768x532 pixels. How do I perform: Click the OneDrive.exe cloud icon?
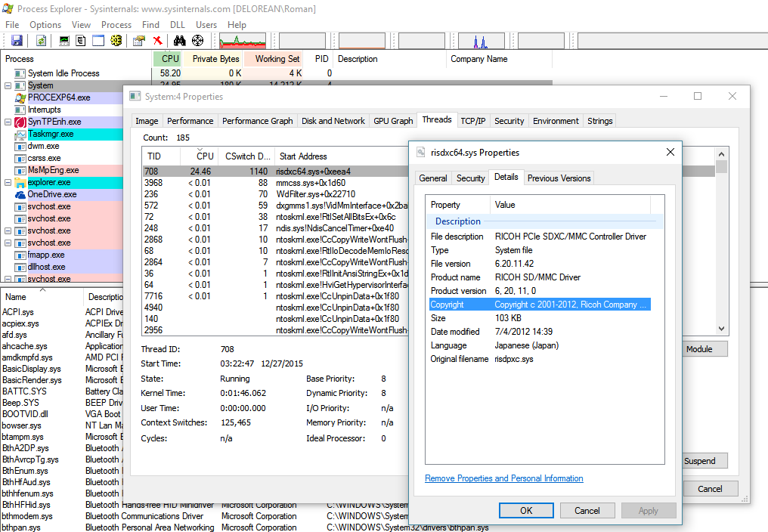point(20,194)
